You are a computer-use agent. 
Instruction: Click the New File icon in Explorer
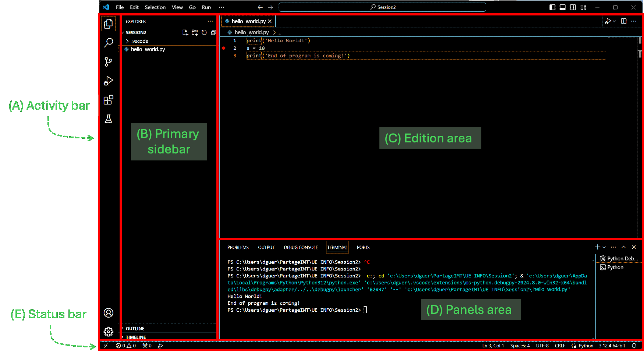tap(185, 33)
